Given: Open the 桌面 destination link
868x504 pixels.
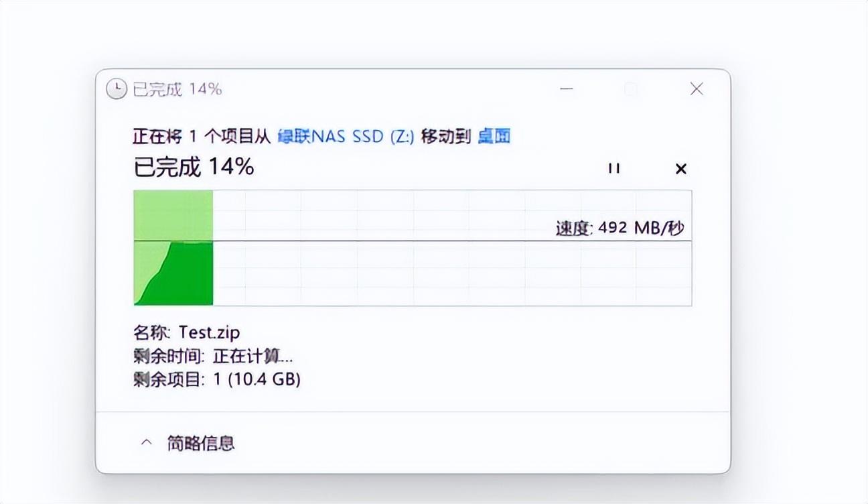Looking at the screenshot, I should (x=494, y=137).
